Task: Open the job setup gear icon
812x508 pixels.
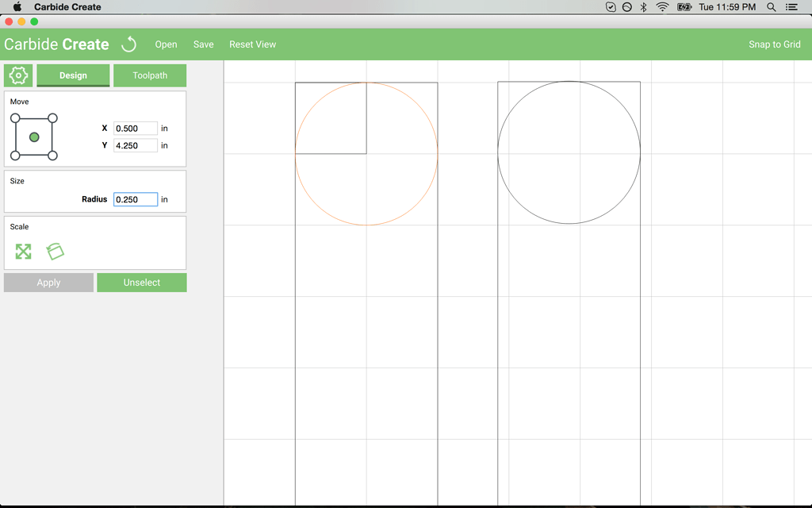Action: pos(18,75)
